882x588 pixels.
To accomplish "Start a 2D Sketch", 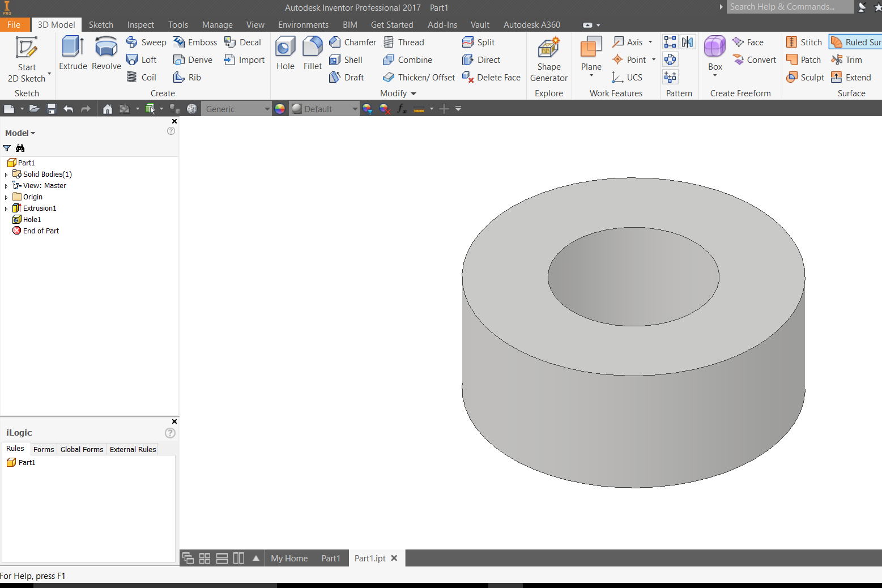I will [27, 59].
